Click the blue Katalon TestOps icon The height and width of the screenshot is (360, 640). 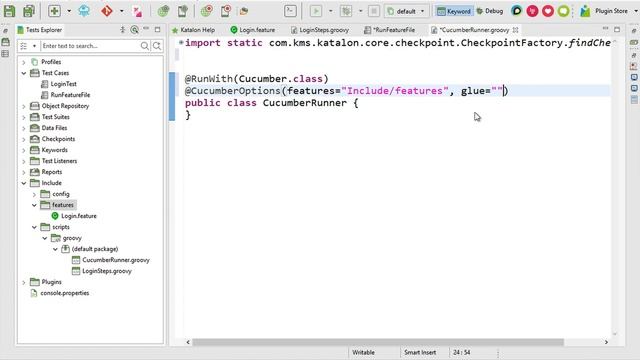[x=84, y=11]
